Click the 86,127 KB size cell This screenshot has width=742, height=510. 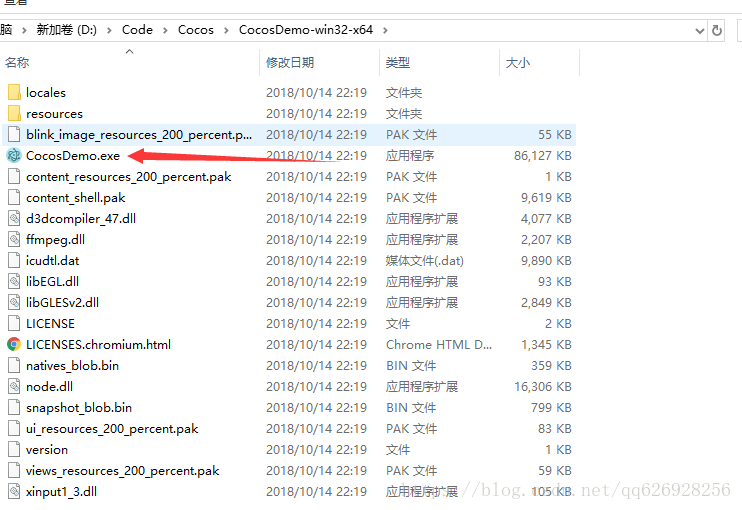543,156
